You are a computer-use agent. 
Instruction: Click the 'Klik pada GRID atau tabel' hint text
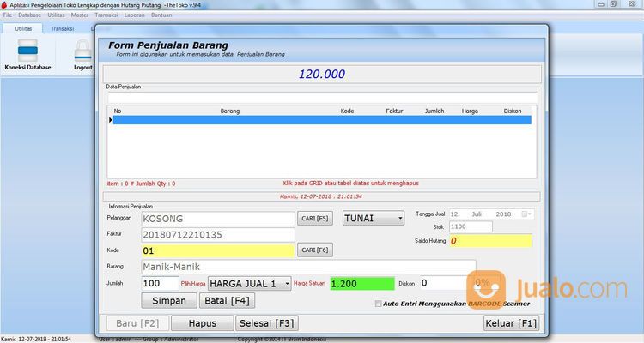point(351,184)
